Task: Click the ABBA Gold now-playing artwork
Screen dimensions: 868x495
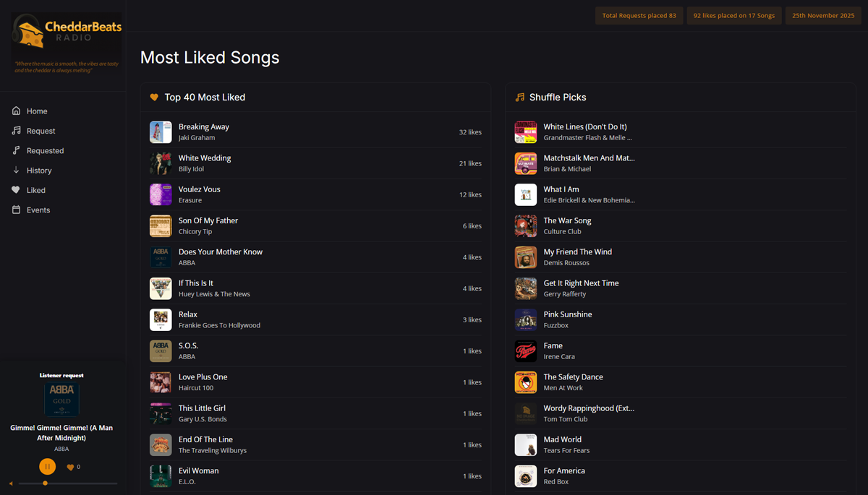Action: click(62, 400)
